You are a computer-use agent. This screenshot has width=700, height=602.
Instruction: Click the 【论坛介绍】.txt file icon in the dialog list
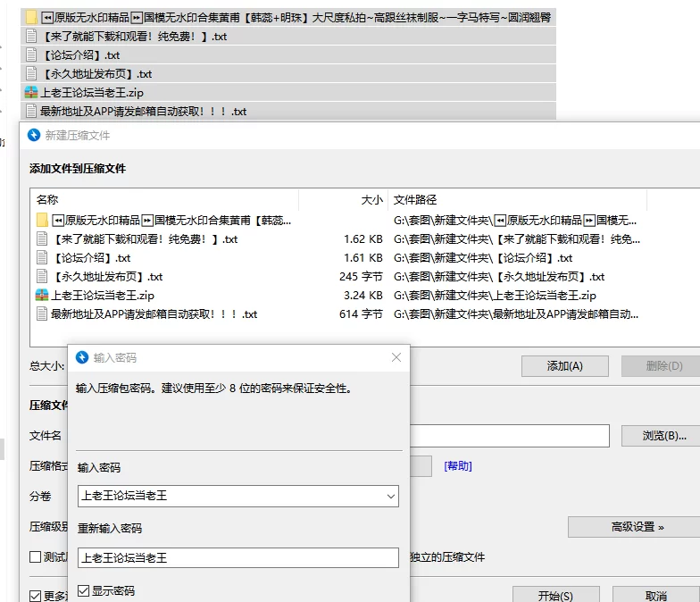(x=42, y=257)
